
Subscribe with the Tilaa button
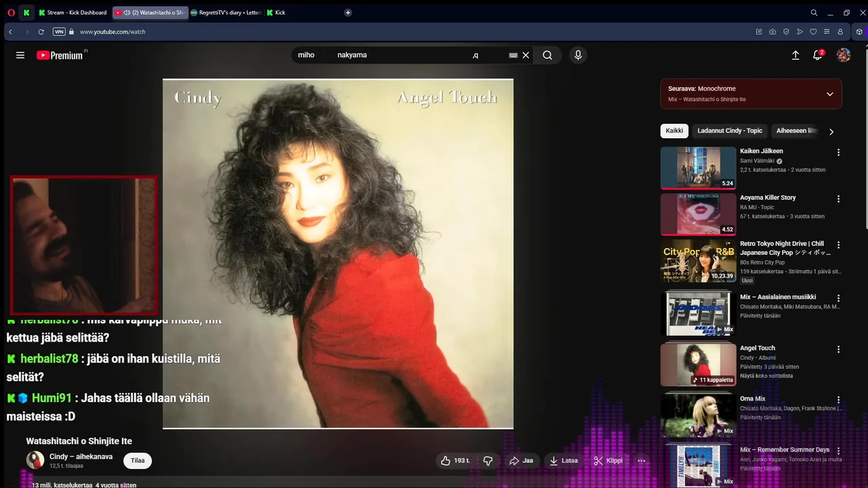click(138, 460)
